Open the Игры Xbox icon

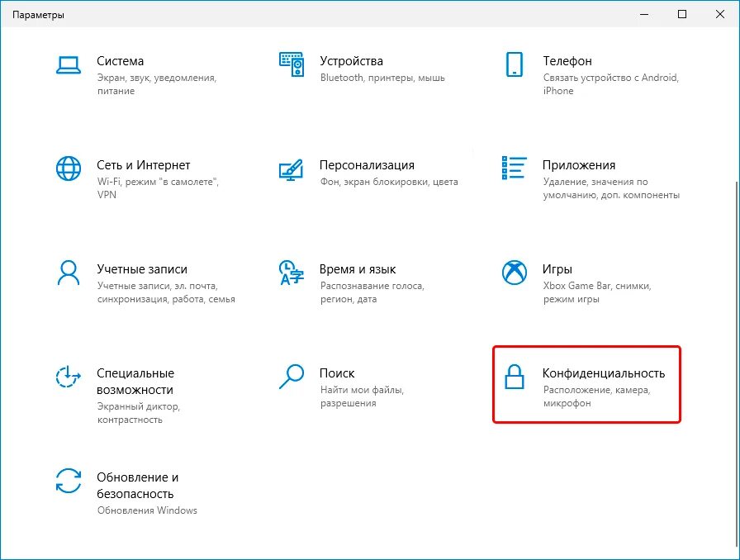coord(514,273)
